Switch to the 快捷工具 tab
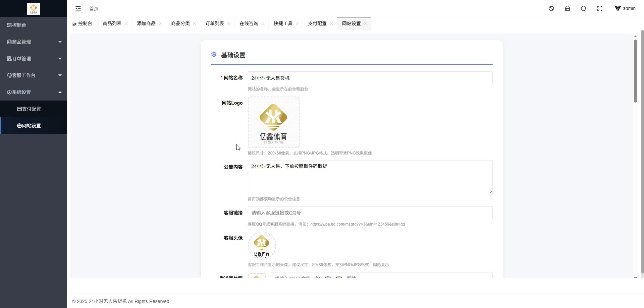Image resolution: width=644 pixels, height=308 pixels. point(283,23)
